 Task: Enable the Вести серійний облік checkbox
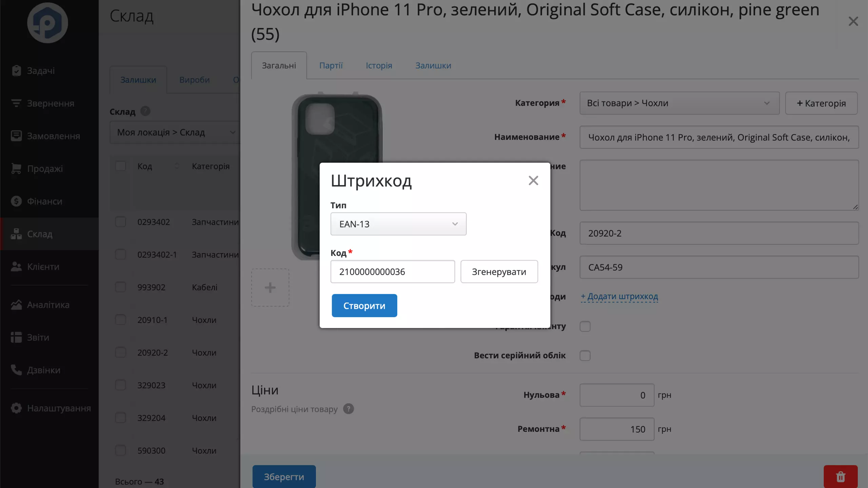(x=585, y=356)
